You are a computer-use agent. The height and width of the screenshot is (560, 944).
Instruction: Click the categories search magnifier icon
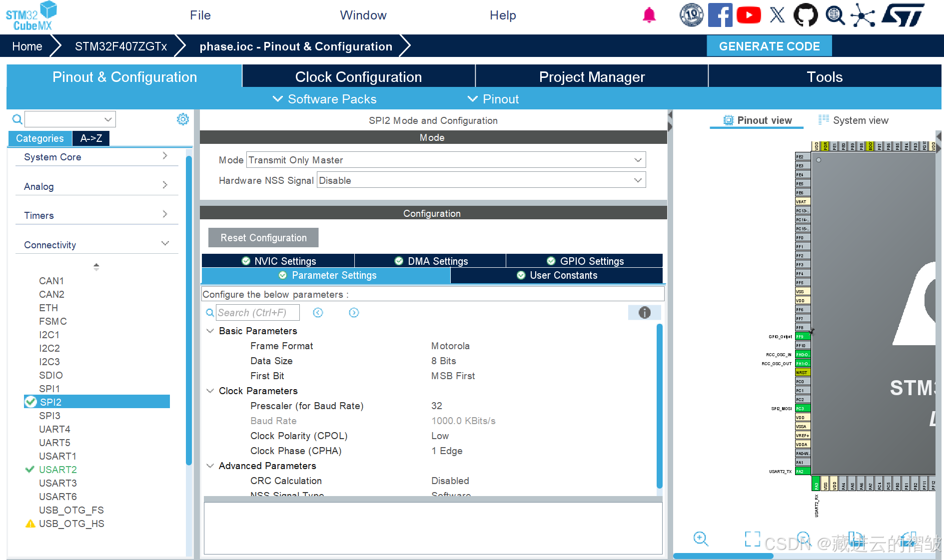click(17, 119)
